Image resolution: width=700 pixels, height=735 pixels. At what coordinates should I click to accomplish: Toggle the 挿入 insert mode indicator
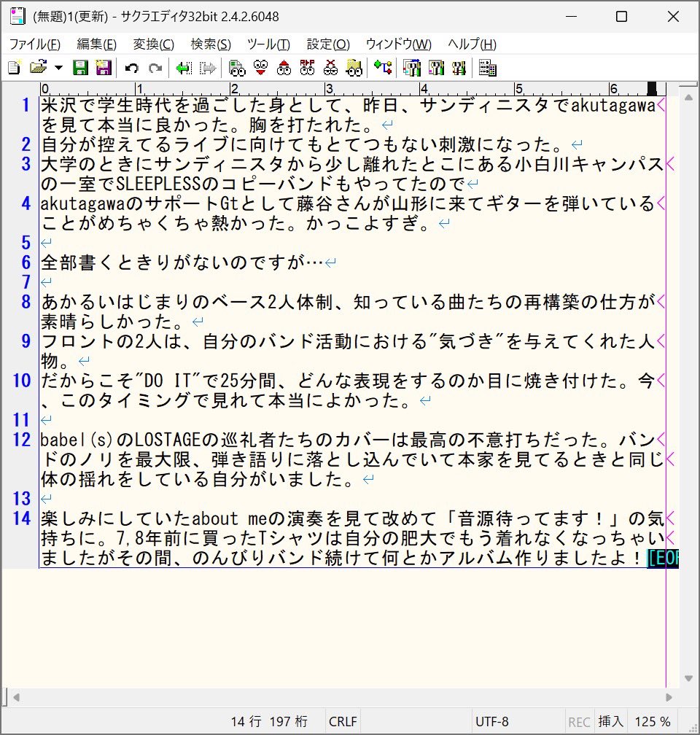pyautogui.click(x=610, y=721)
